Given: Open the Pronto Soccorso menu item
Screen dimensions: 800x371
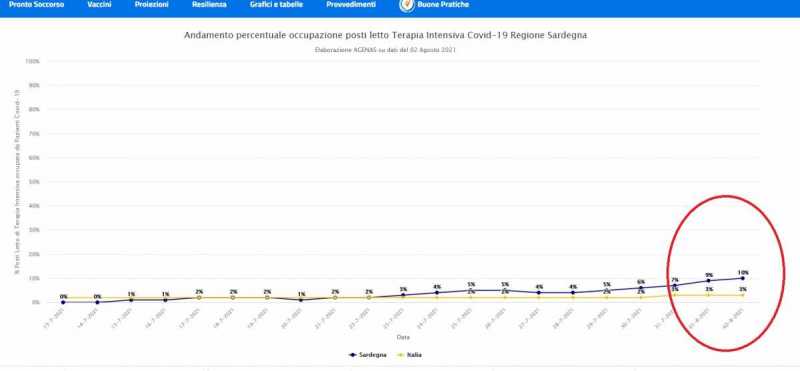Looking at the screenshot, I should [37, 5].
